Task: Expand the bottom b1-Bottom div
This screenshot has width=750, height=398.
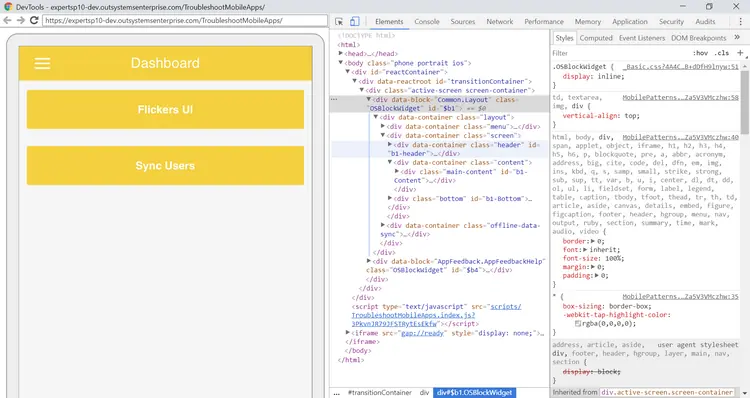Action: (x=390, y=198)
